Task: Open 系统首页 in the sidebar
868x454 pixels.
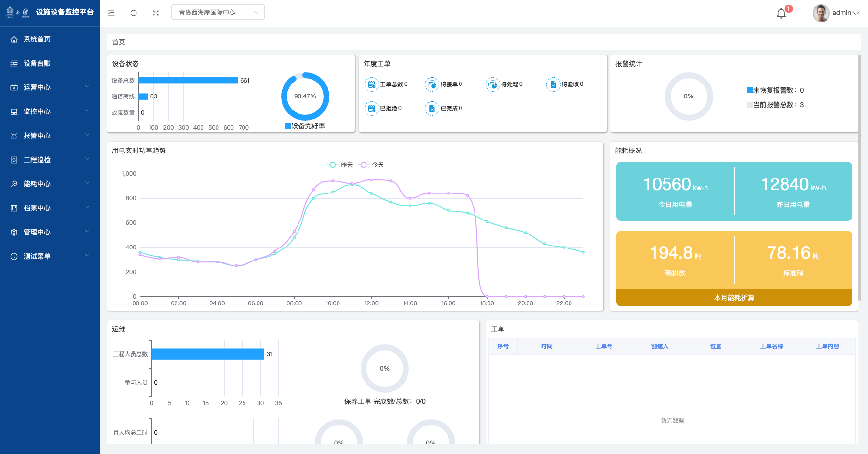Action: [37, 39]
